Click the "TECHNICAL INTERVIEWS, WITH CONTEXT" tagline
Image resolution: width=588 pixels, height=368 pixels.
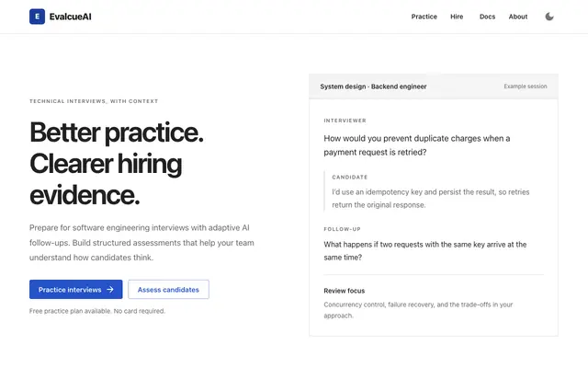coord(94,101)
